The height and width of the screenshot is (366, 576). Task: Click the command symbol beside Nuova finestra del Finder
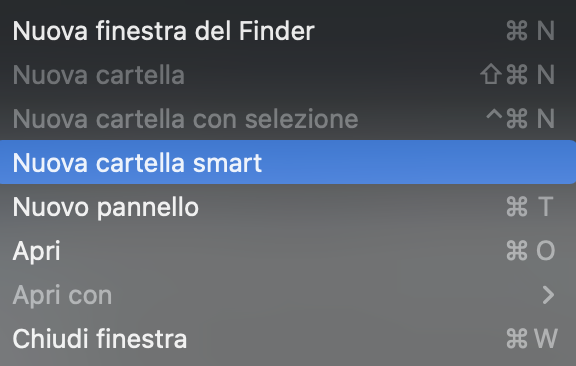coord(517,31)
